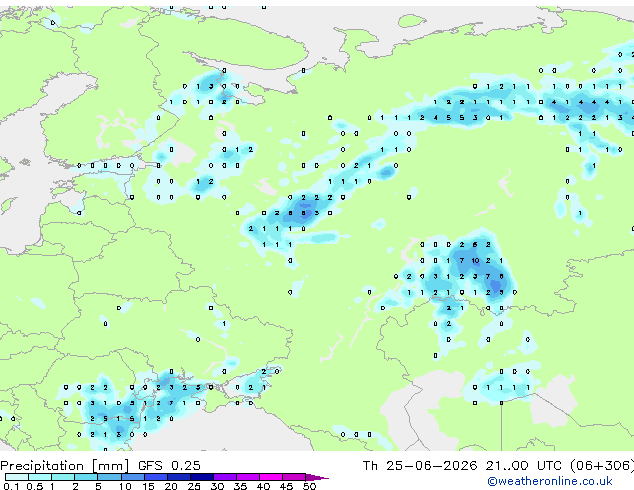The width and height of the screenshot is (634, 490).
Task: Click the 0.1 to 0.5 mm legend swatch
Action: click(x=17, y=477)
